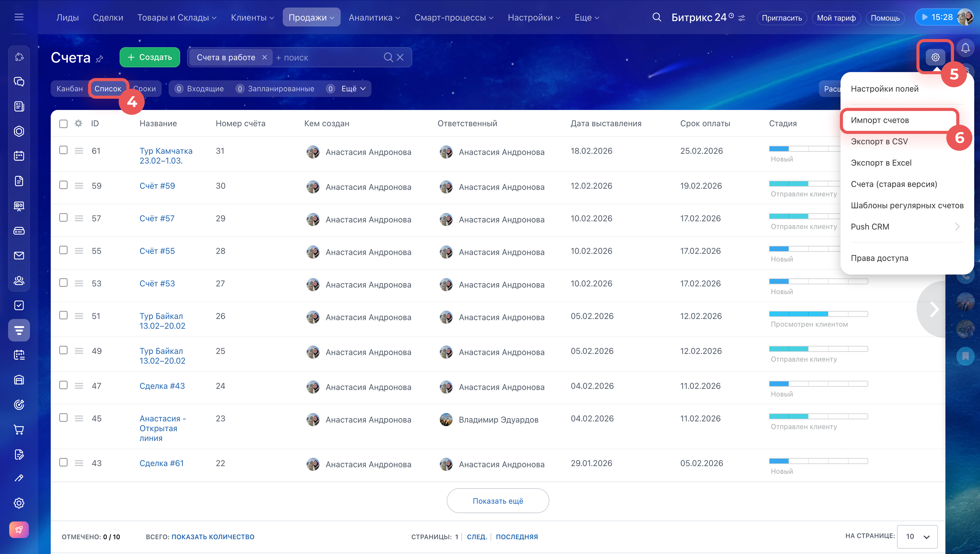980x554 pixels.
Task: Open the notifications bell icon
Action: click(965, 48)
